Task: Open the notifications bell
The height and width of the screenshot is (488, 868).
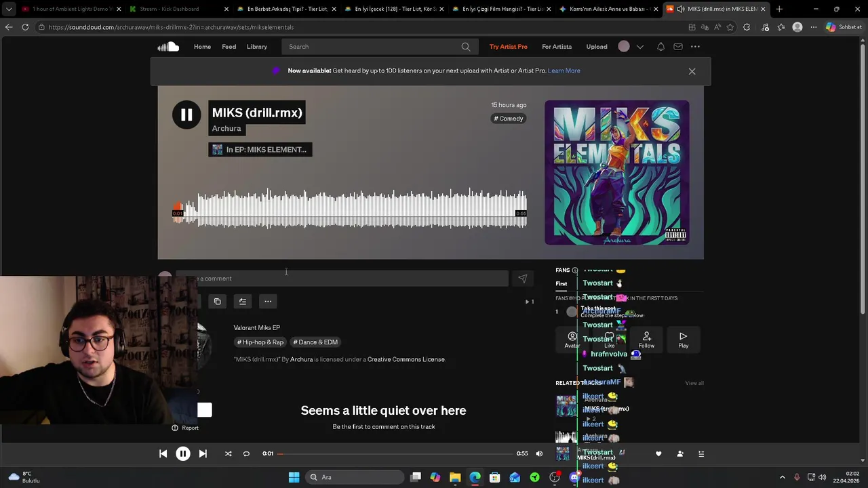Action: (660, 47)
